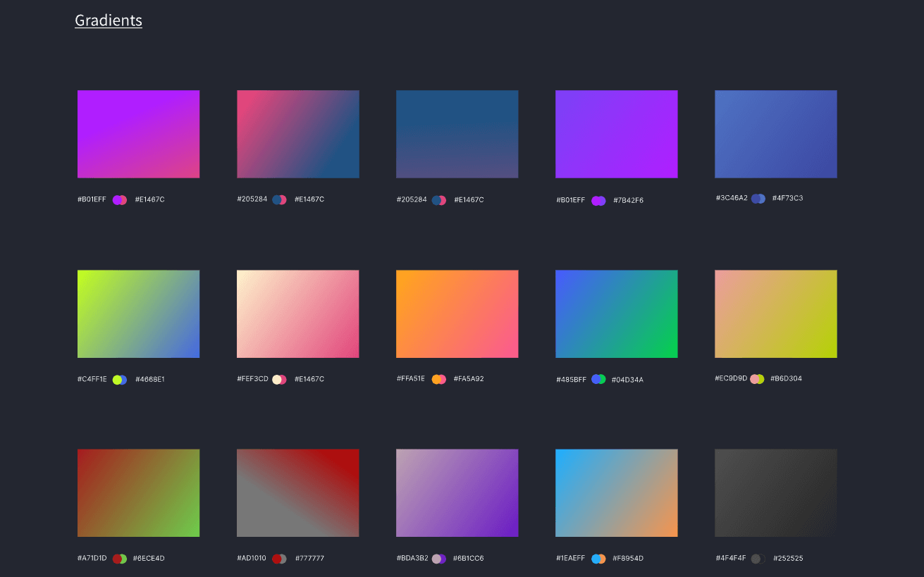
Task: Click the #AD1010 hex code label
Action: [252, 559]
